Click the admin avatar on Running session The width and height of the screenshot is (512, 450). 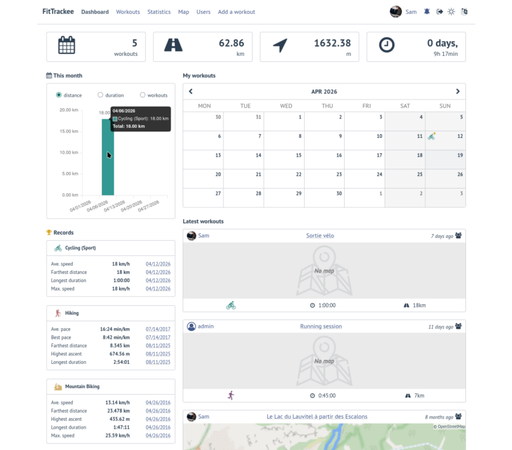pyautogui.click(x=191, y=326)
